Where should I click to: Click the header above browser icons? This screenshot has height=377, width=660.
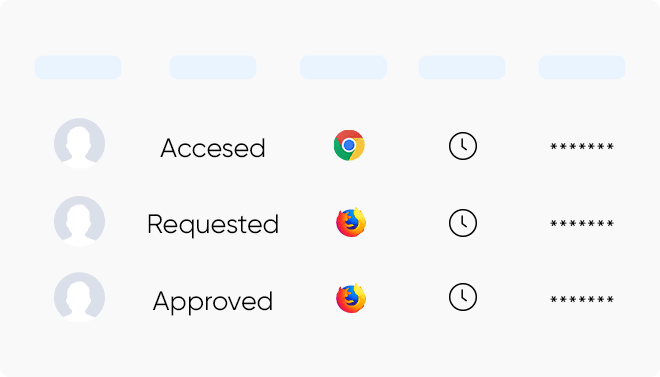pos(343,67)
